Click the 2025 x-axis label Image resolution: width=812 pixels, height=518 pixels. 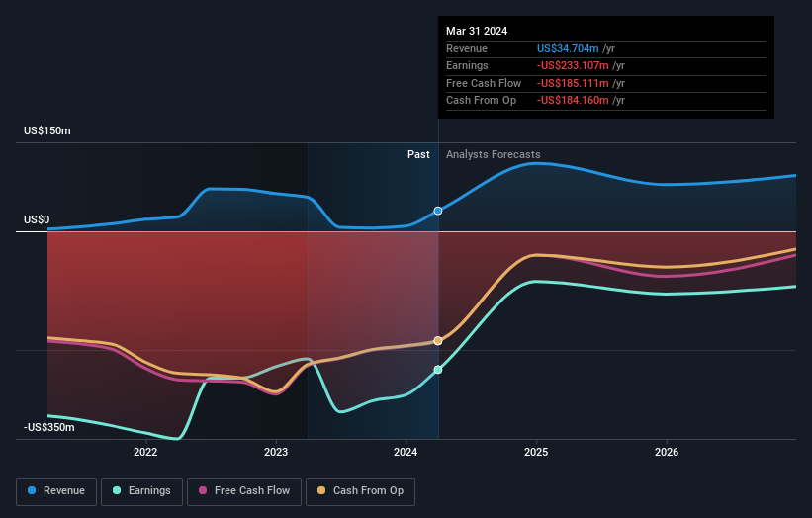coord(536,452)
